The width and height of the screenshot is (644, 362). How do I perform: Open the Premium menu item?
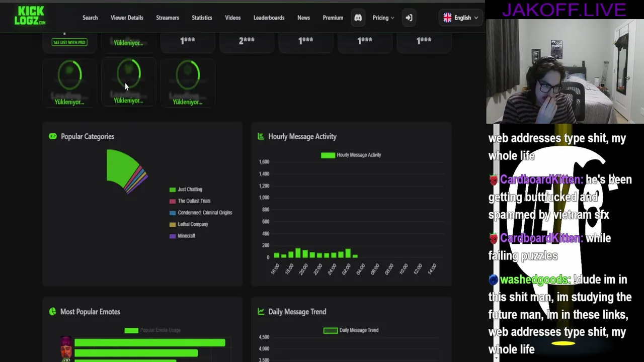pyautogui.click(x=333, y=18)
